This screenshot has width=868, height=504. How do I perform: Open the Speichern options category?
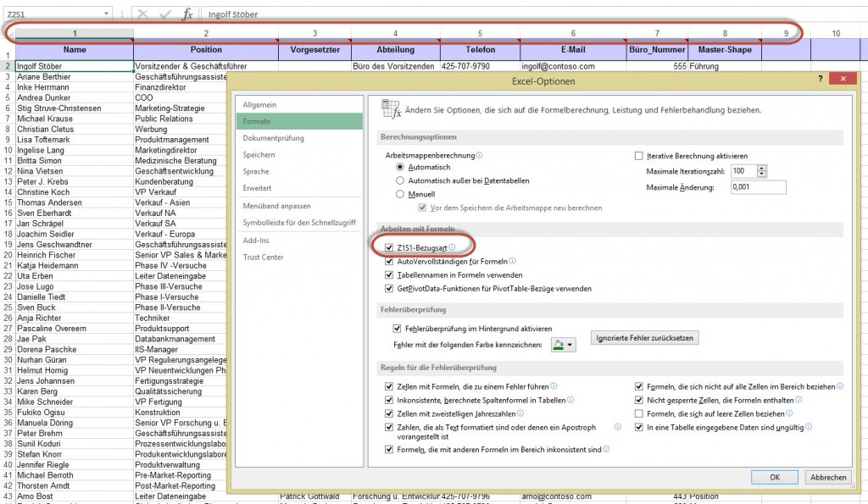point(299,155)
